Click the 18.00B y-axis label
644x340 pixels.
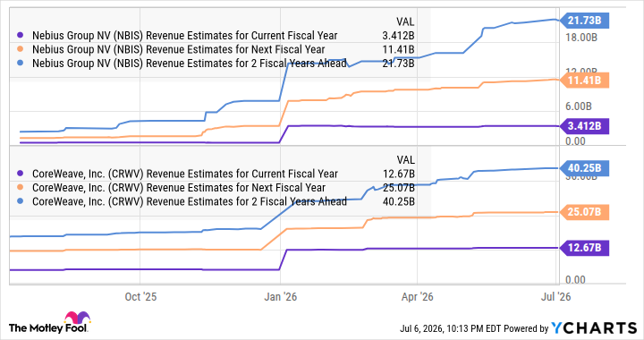coord(581,38)
